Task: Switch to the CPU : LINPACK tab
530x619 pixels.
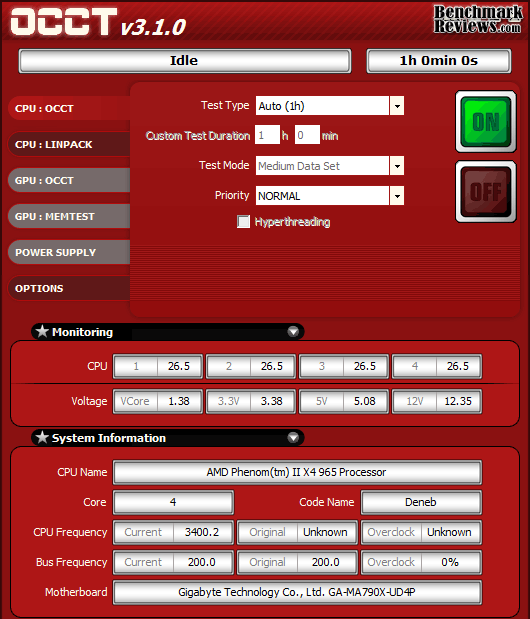Action: [x=69, y=144]
